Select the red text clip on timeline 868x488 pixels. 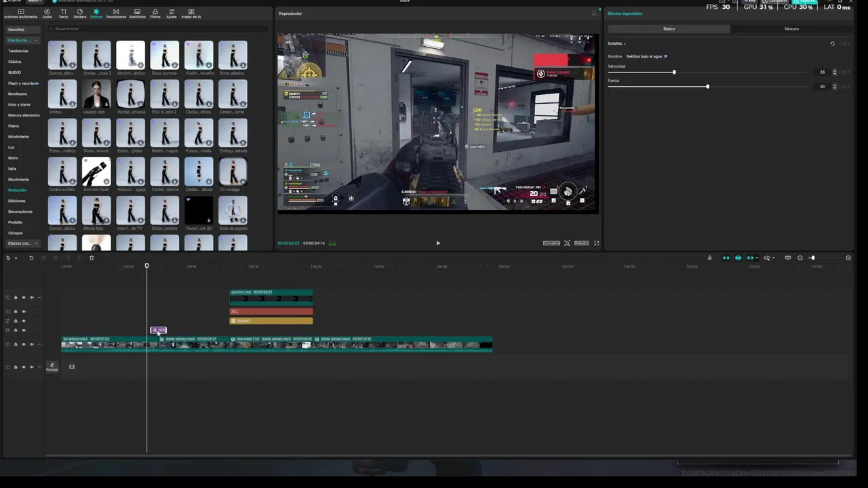point(271,312)
